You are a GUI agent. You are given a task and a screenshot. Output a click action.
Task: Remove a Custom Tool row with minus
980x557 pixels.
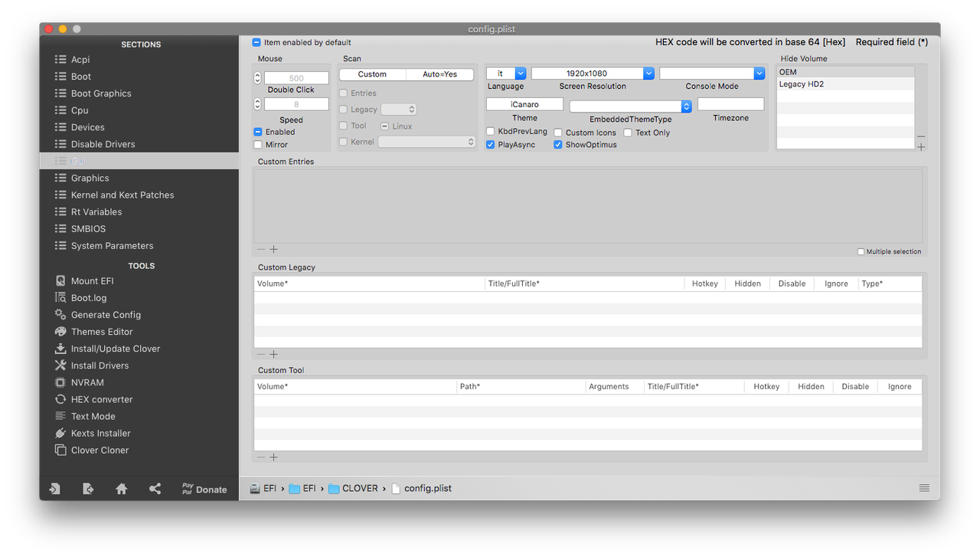[x=261, y=457]
